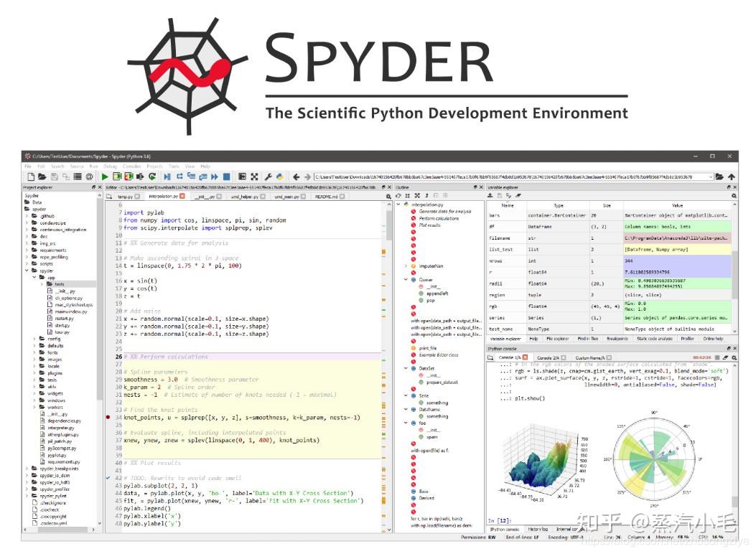The image size is (756, 554).
Task: Click the options gear in Python console pane
Action: click(734, 357)
